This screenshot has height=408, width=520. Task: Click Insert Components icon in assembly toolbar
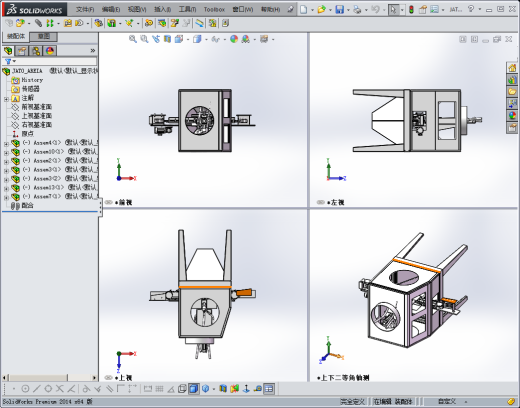[x=20, y=23]
